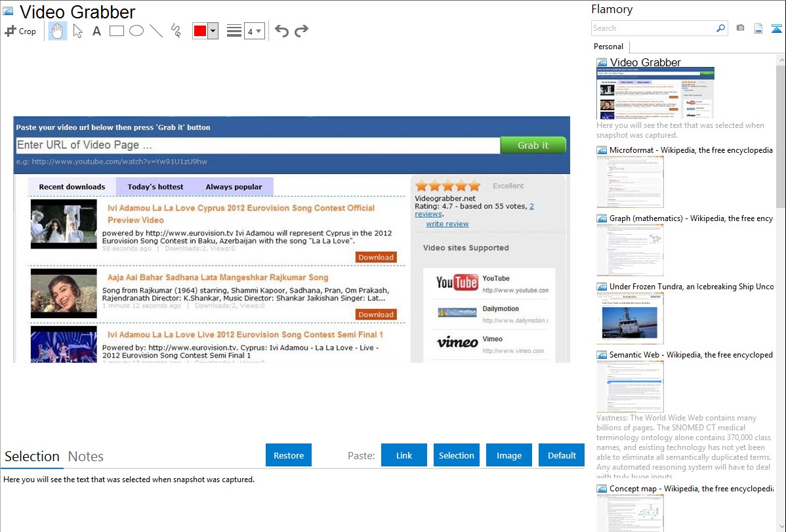
Task: Click the five-star rating icons
Action: [x=447, y=186]
